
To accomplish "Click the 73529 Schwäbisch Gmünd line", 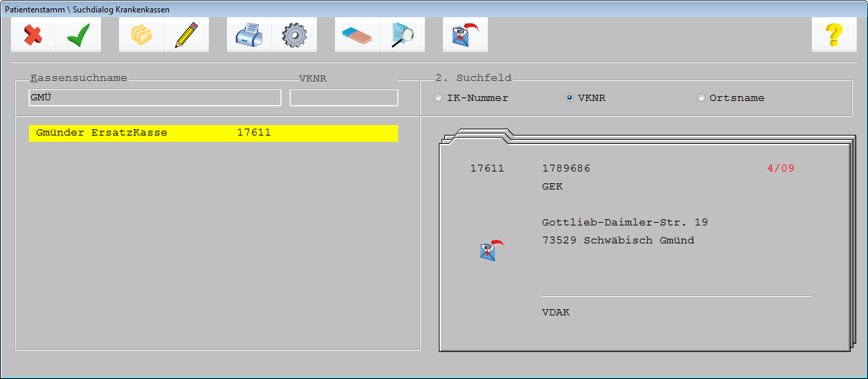I will tap(618, 241).
